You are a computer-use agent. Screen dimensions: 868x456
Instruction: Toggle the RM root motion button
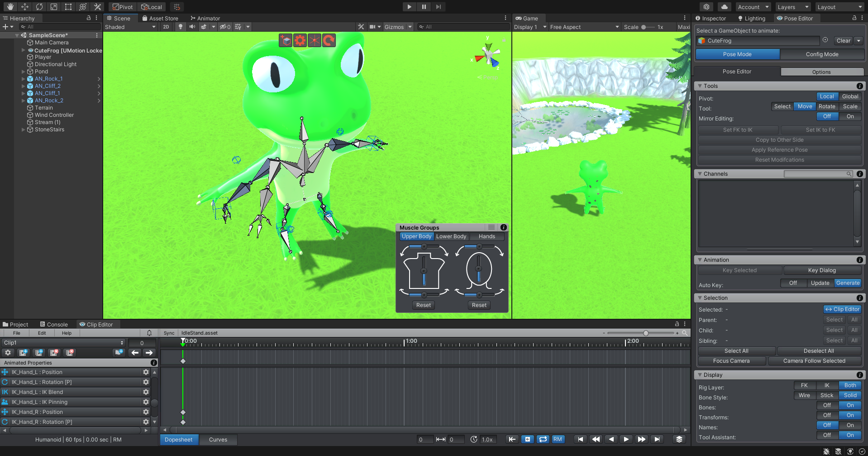(x=558, y=439)
